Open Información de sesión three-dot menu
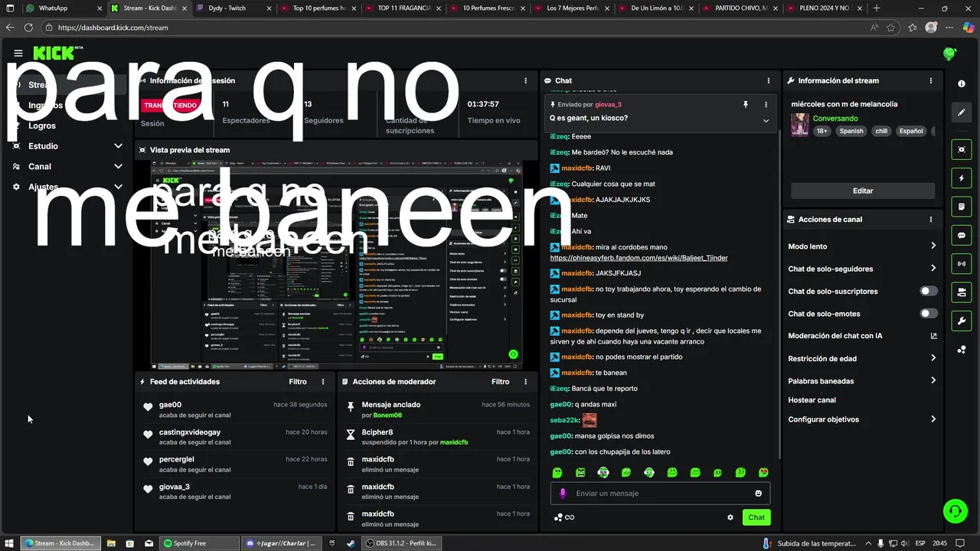Image resolution: width=980 pixels, height=551 pixels. pyautogui.click(x=525, y=80)
